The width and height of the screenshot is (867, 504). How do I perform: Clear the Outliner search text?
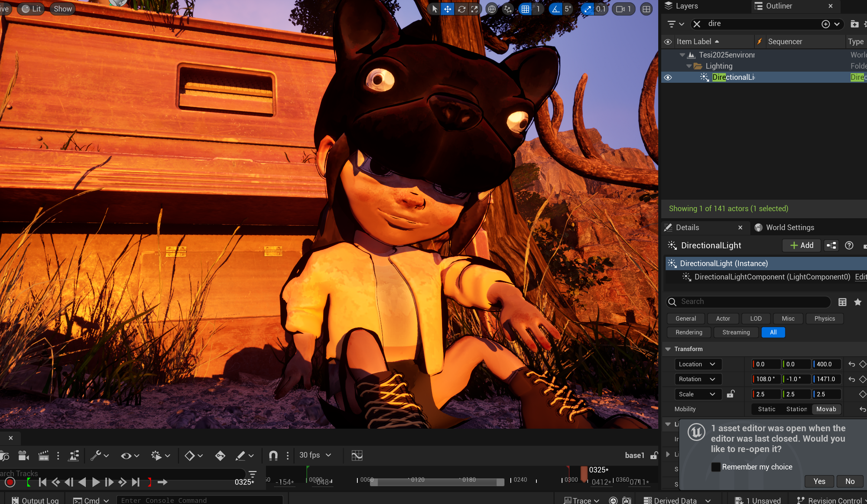click(x=697, y=24)
